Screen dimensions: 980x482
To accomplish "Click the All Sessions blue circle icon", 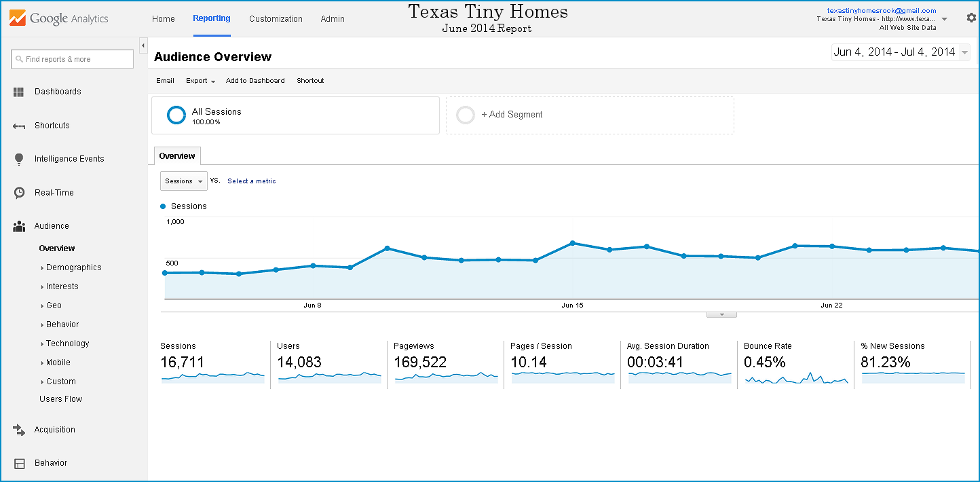I will click(x=176, y=115).
